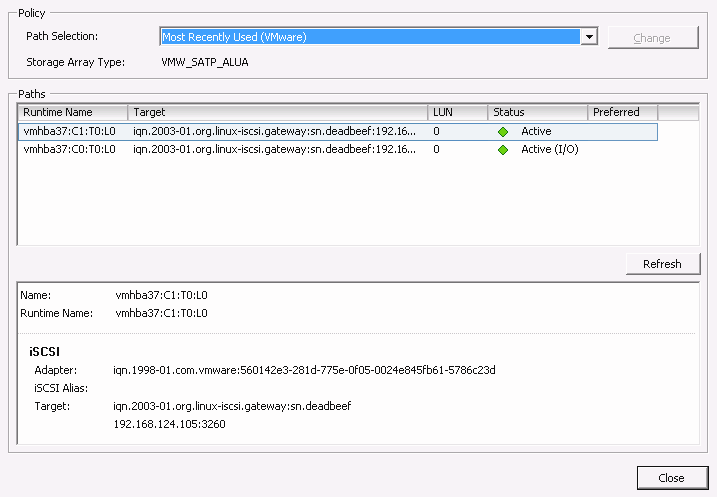Click the green Active status diamond icon
The image size is (717, 497).
click(503, 131)
